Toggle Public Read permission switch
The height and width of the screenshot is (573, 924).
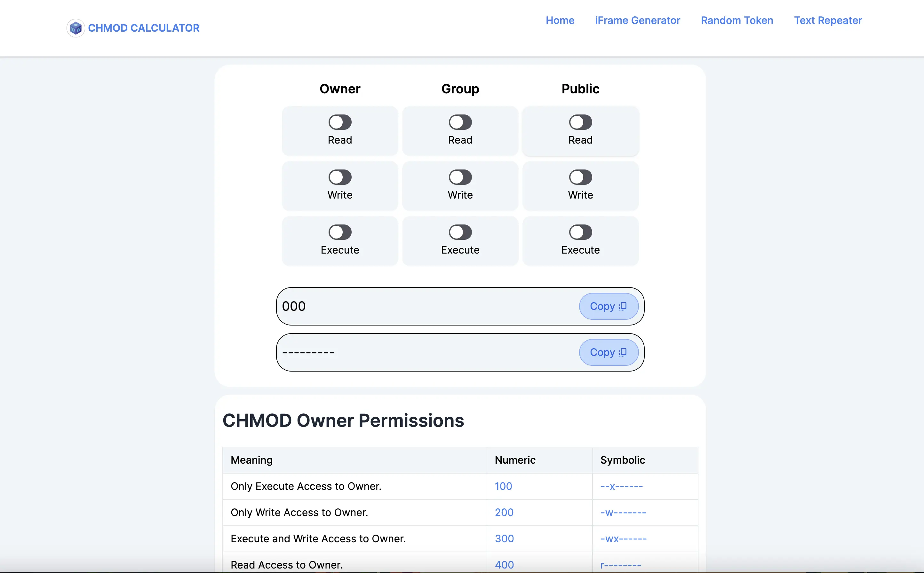click(x=580, y=122)
